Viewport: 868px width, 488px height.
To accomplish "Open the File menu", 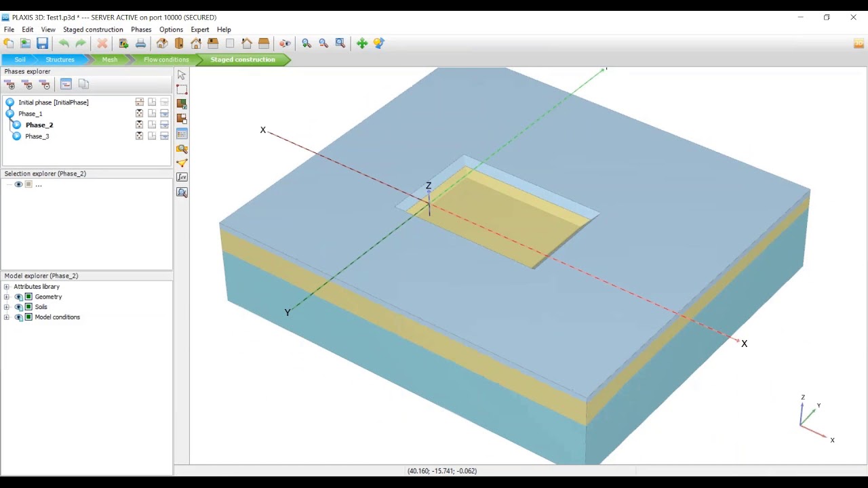I will click(9, 30).
